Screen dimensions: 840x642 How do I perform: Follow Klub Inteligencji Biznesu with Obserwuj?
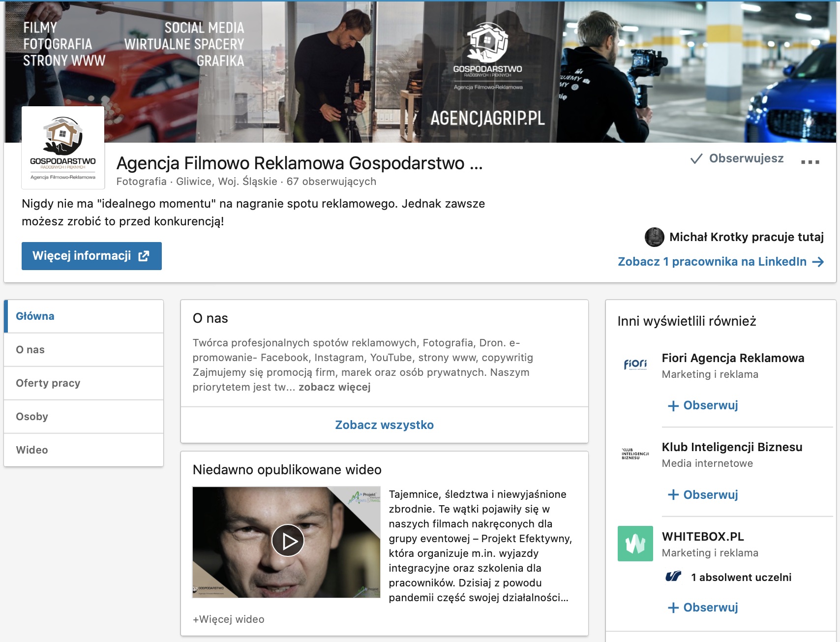click(703, 495)
